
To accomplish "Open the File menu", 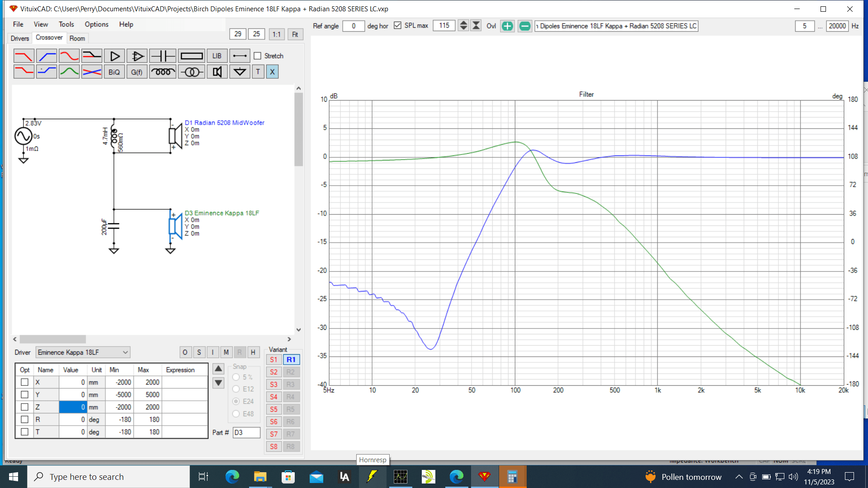I will (18, 24).
